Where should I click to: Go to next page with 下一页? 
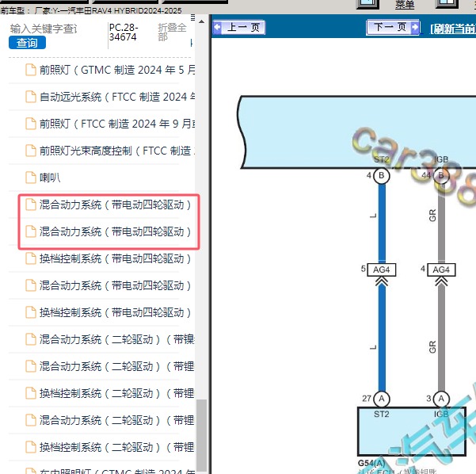[x=393, y=27]
